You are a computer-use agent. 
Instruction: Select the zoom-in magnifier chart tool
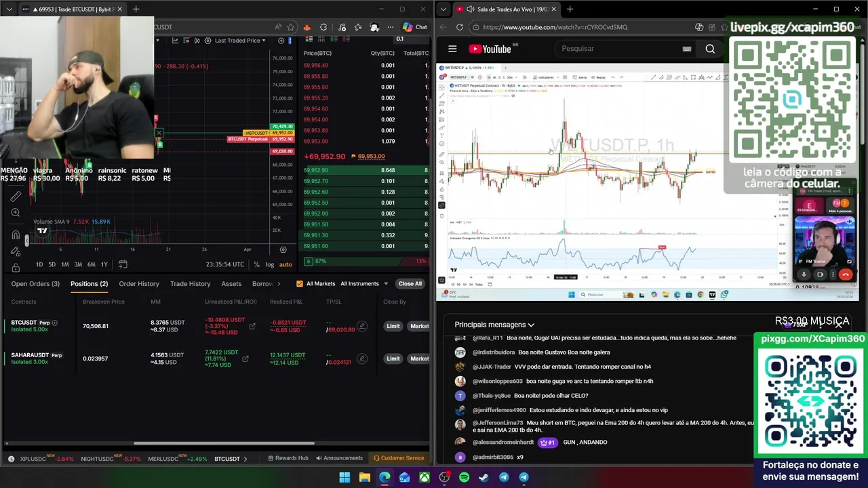pos(16,213)
